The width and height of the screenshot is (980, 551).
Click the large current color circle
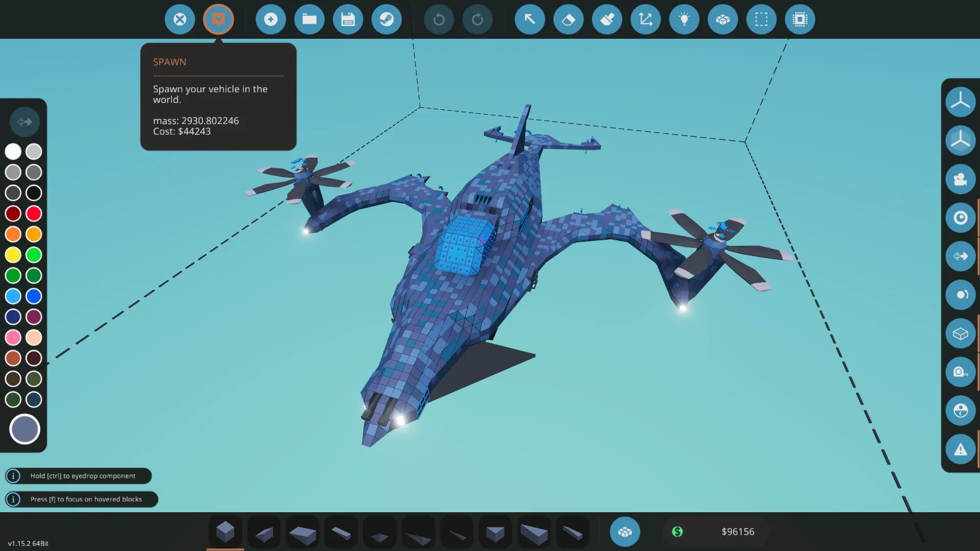coord(24,429)
